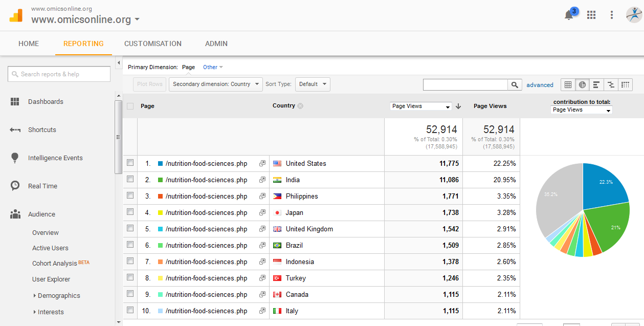
Task: Switch to Percentage pie chart view
Action: tap(582, 85)
